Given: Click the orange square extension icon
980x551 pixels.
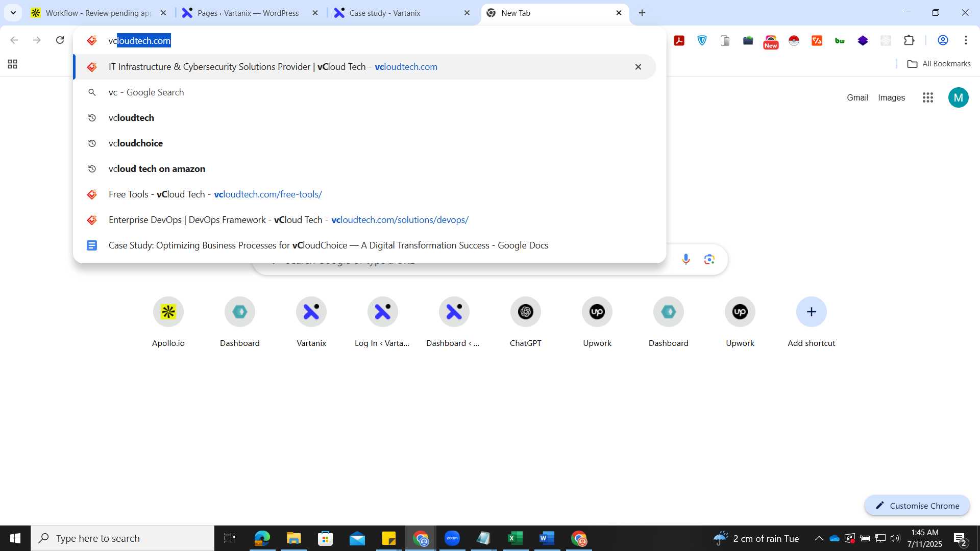Looking at the screenshot, I should click(817, 40).
